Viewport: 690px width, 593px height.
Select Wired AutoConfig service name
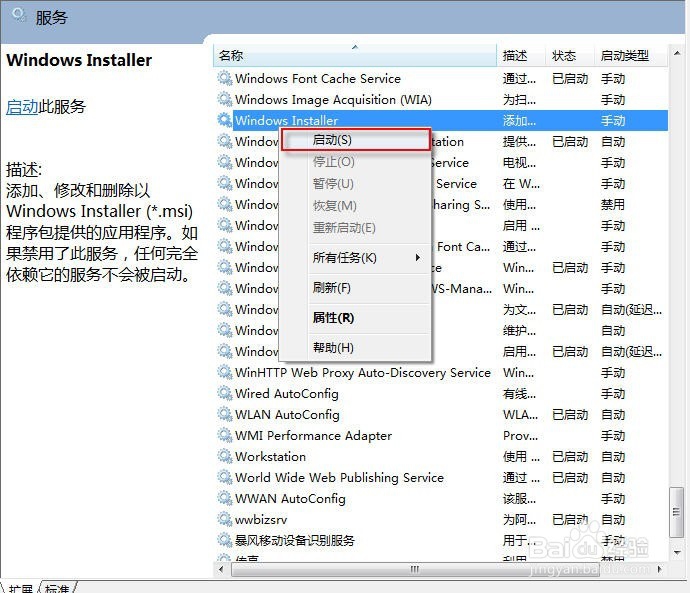click(287, 394)
